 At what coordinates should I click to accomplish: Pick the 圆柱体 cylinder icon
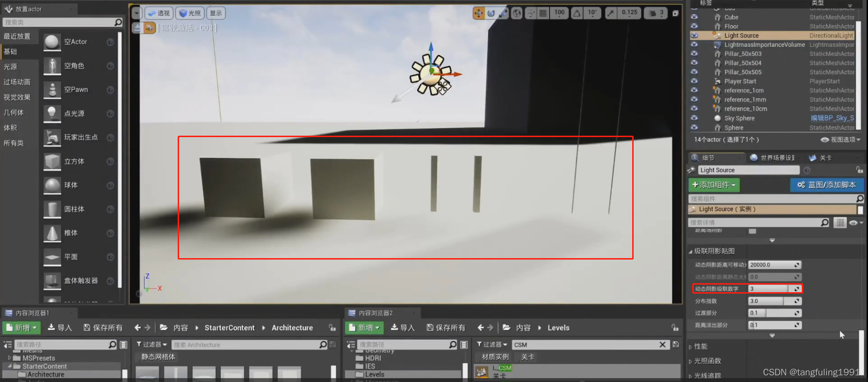(52, 209)
